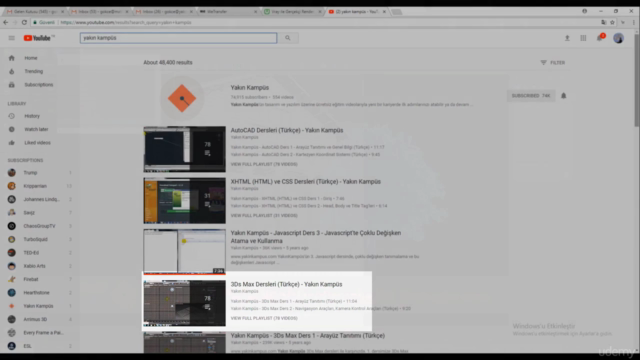This screenshot has width=640, height=360.
Task: Click the Yakın Kampüs channel avatar
Action: tap(182, 98)
